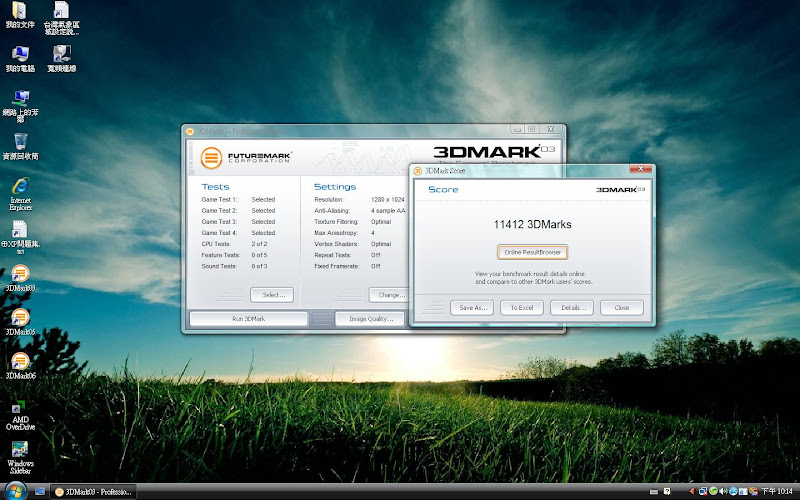Click the 11412 3DMarks score text
800x500 pixels.
pyautogui.click(x=533, y=224)
